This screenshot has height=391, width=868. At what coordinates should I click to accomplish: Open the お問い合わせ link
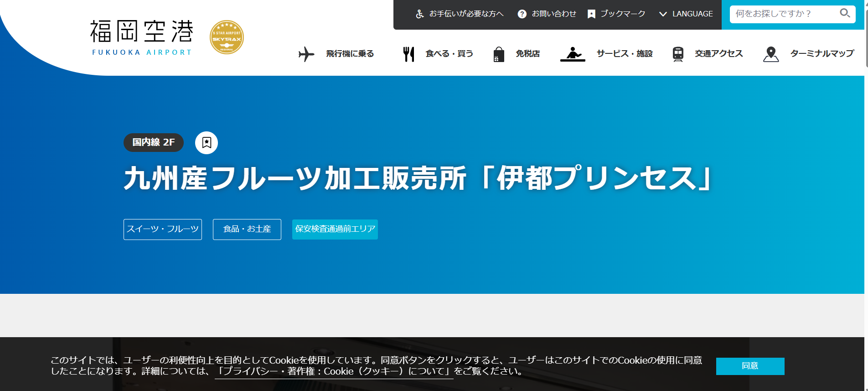[x=554, y=14]
